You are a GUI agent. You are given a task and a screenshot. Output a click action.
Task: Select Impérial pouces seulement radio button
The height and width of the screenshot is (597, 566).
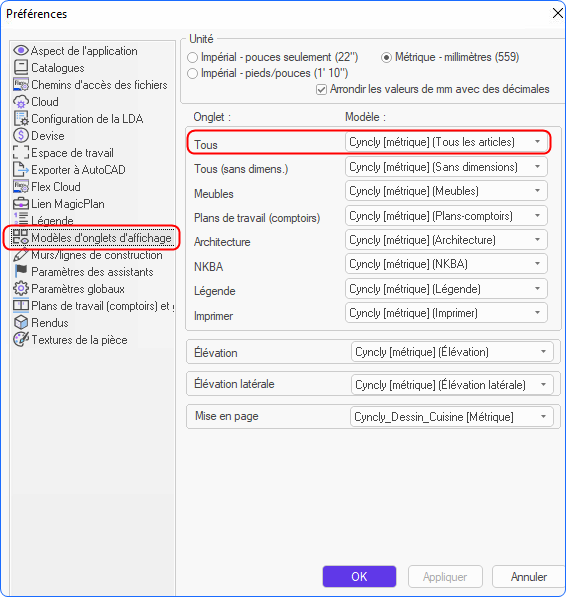pyautogui.click(x=193, y=57)
